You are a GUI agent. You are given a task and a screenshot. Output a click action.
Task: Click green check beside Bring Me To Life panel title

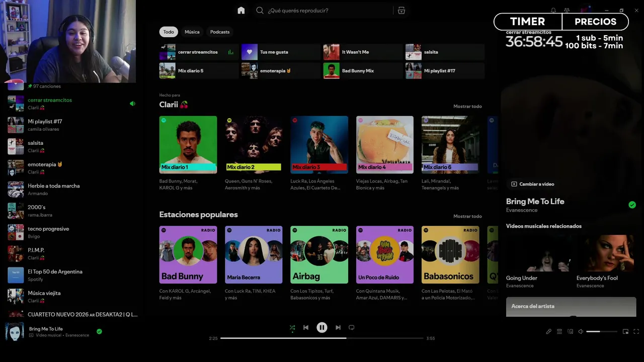coord(632,205)
